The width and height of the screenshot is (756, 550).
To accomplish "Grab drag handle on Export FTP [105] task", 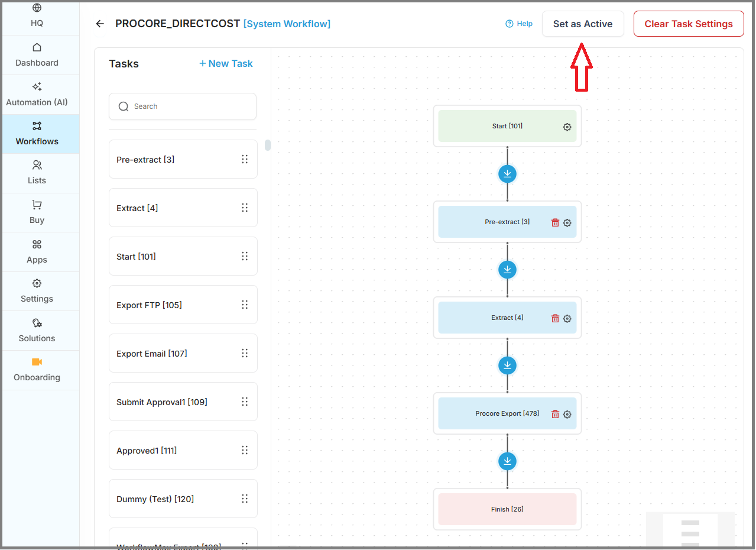I will coord(245,305).
